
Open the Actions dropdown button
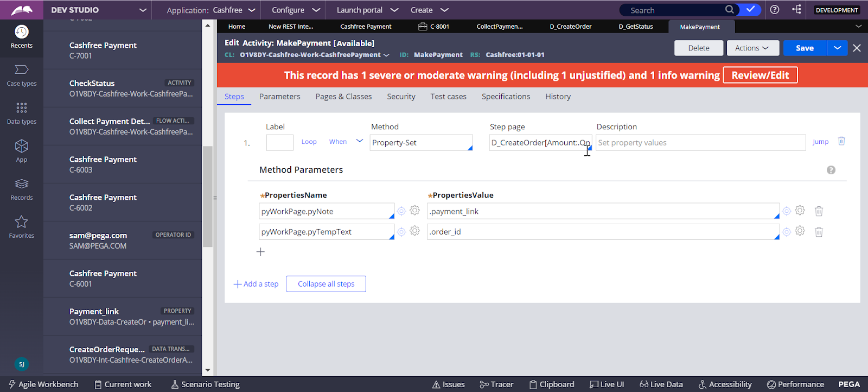[753, 48]
